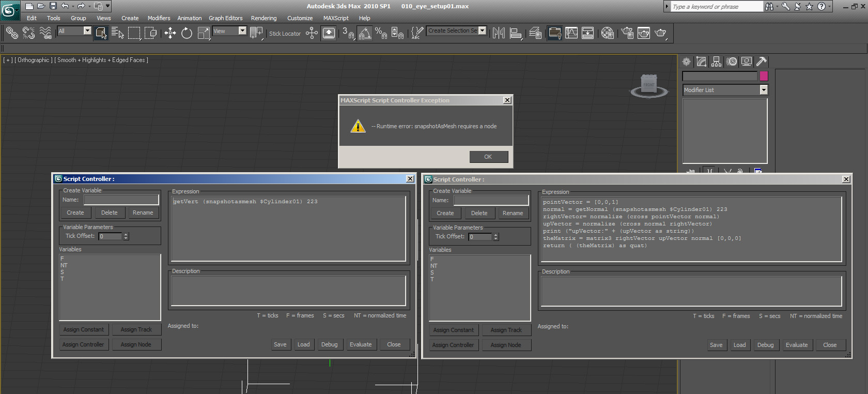Click the Use Pivot Point Center icon
868x394 pixels.
pos(256,33)
